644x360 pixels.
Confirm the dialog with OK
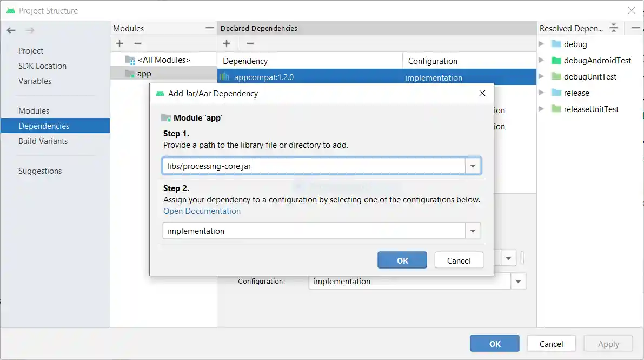coord(402,260)
